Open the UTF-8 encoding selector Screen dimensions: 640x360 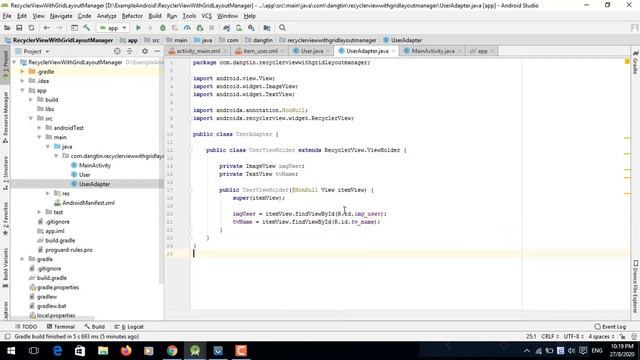click(x=573, y=337)
